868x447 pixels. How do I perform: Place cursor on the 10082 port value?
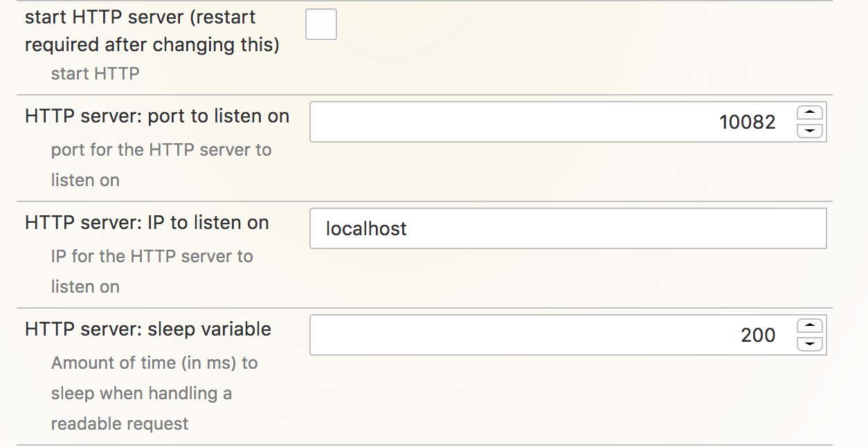coord(748,122)
